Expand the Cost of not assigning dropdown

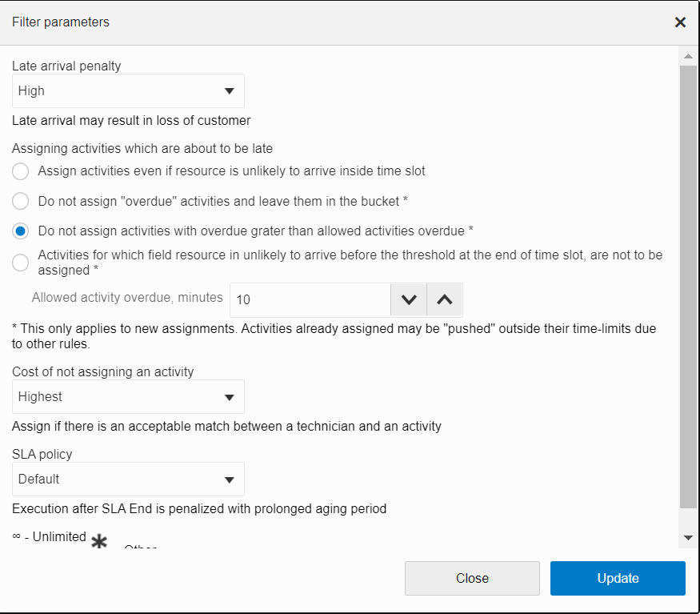pos(128,397)
